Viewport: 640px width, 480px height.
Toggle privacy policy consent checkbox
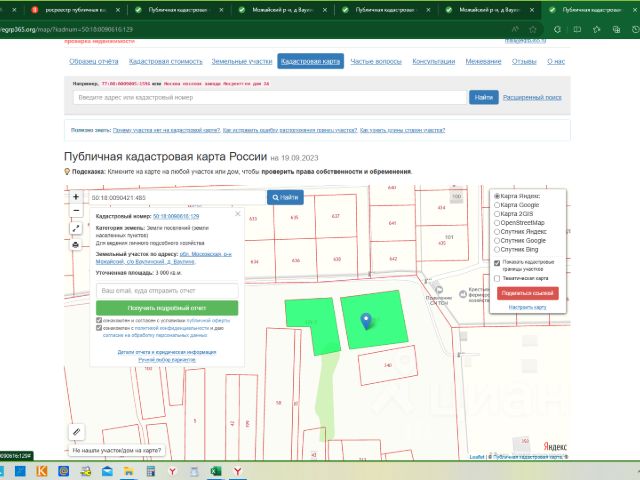(x=99, y=328)
